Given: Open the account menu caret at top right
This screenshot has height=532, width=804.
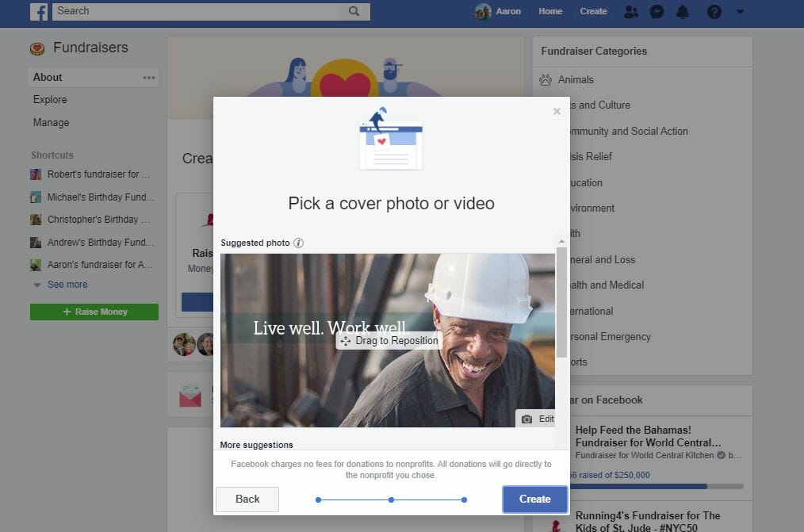Looking at the screenshot, I should [740, 12].
